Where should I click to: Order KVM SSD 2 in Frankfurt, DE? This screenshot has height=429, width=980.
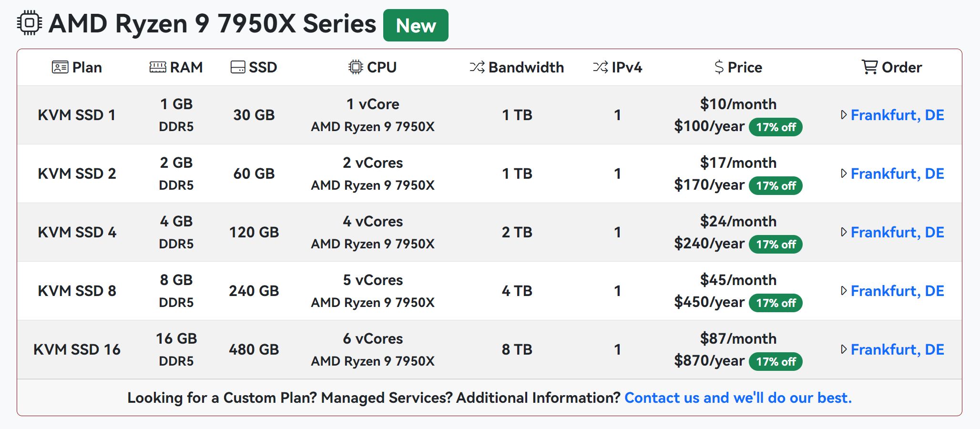[x=898, y=174]
